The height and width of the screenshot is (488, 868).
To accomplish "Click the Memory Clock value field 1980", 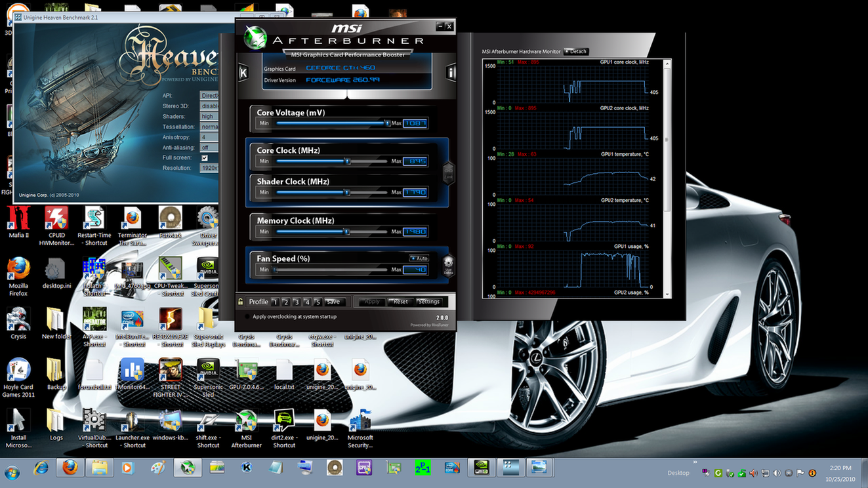I will (x=415, y=232).
